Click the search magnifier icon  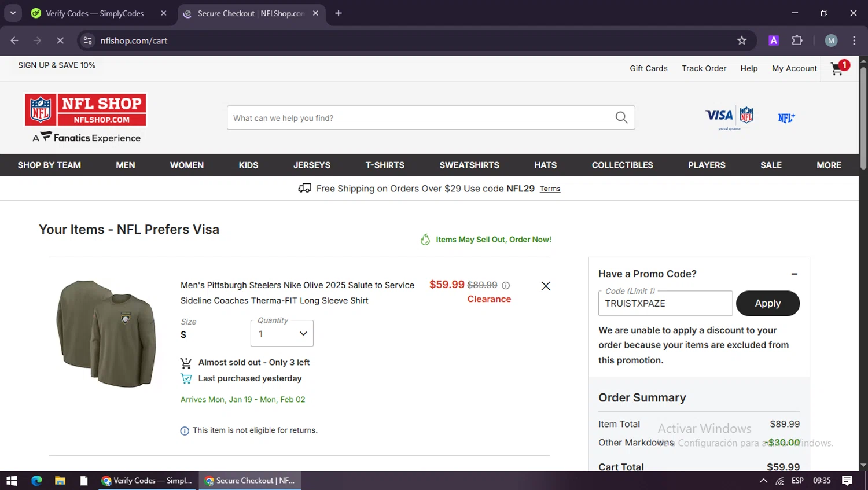621,117
